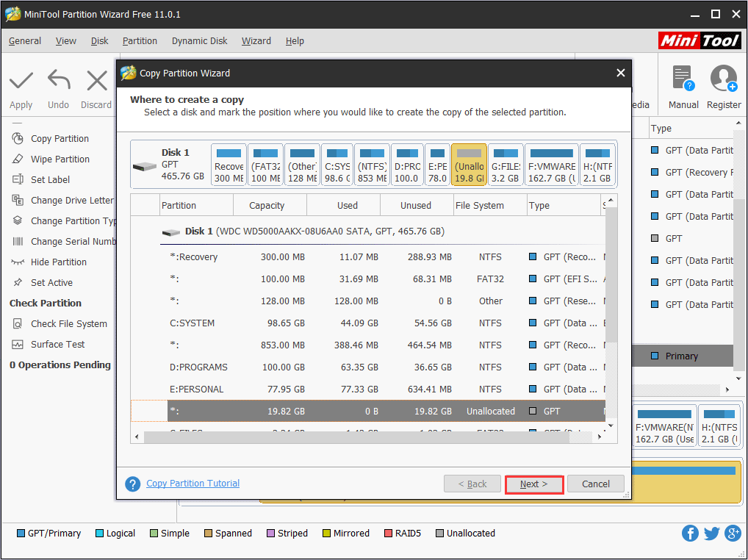Open the Facebook share icon
Viewport: 748px width, 560px height.
coord(689,534)
